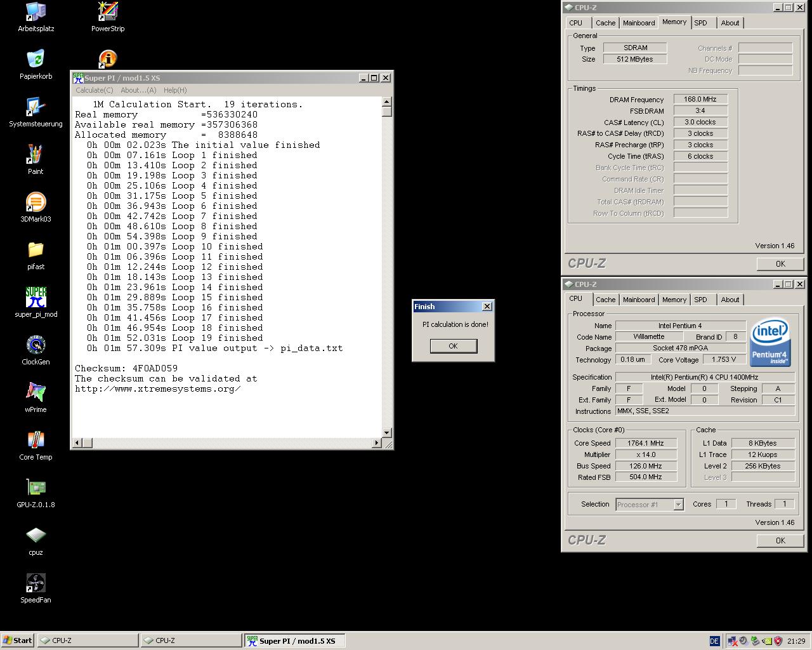
Task: Activate Super PI / mod1.5 XS taskbar button
Action: click(294, 640)
